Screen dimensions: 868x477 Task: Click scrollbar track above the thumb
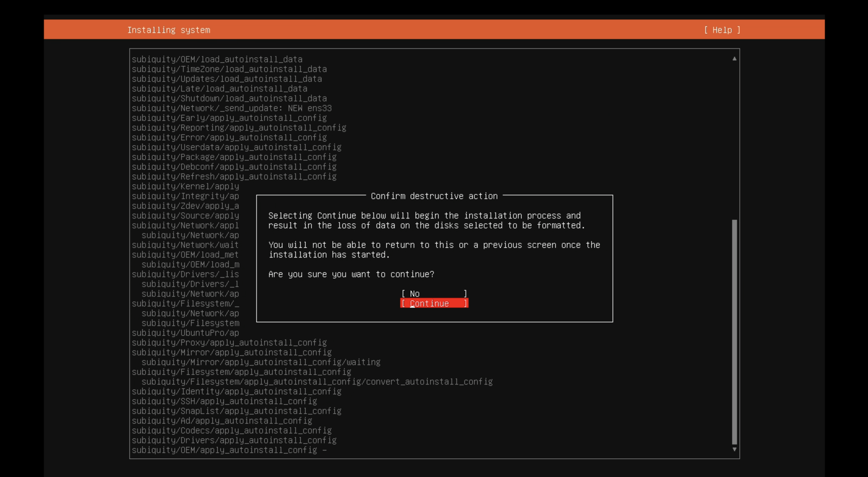[x=734, y=138]
